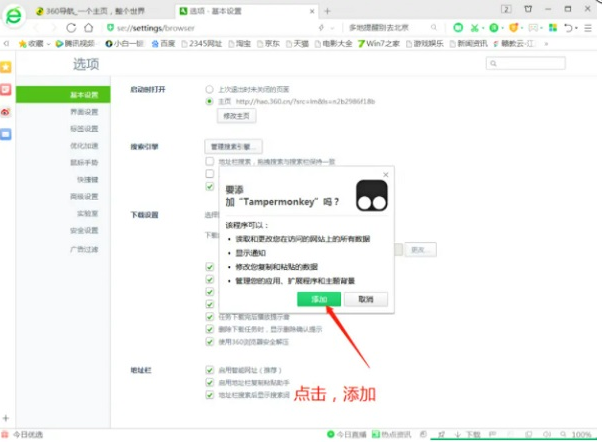
Task: Click the red sidebar icon below star
Action: pyautogui.click(x=6, y=89)
